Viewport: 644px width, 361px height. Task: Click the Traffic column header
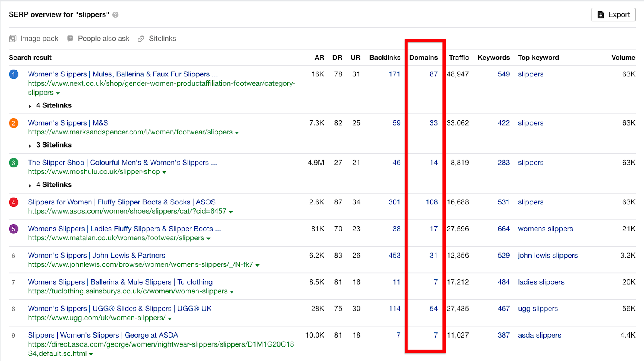click(459, 58)
